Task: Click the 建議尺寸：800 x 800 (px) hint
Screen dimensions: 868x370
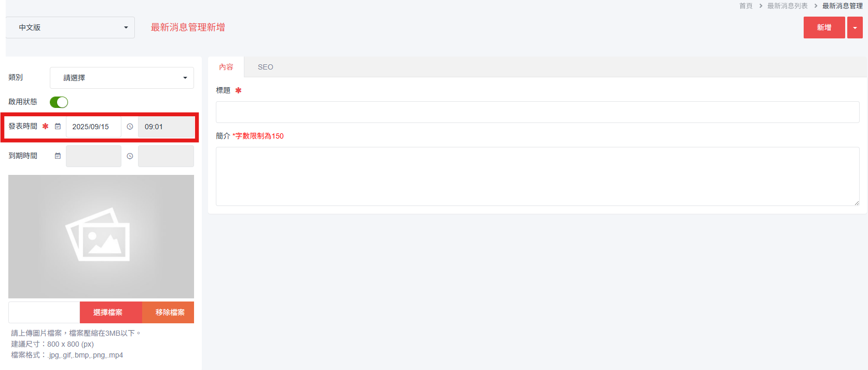Action: click(x=52, y=344)
